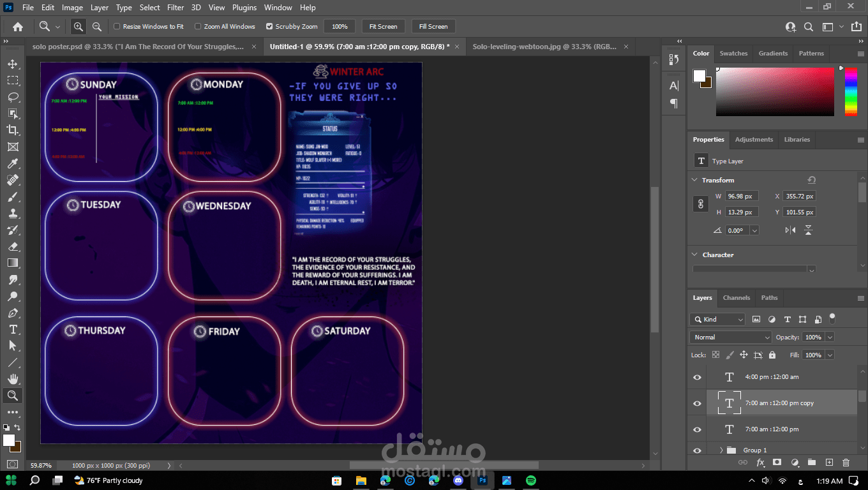Open the Fill slider dropdown arrow
The image size is (868, 490).
pyautogui.click(x=830, y=355)
